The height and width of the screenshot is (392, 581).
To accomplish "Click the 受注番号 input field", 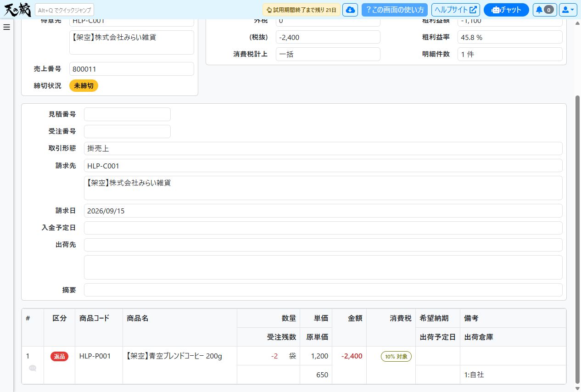I will [127, 131].
